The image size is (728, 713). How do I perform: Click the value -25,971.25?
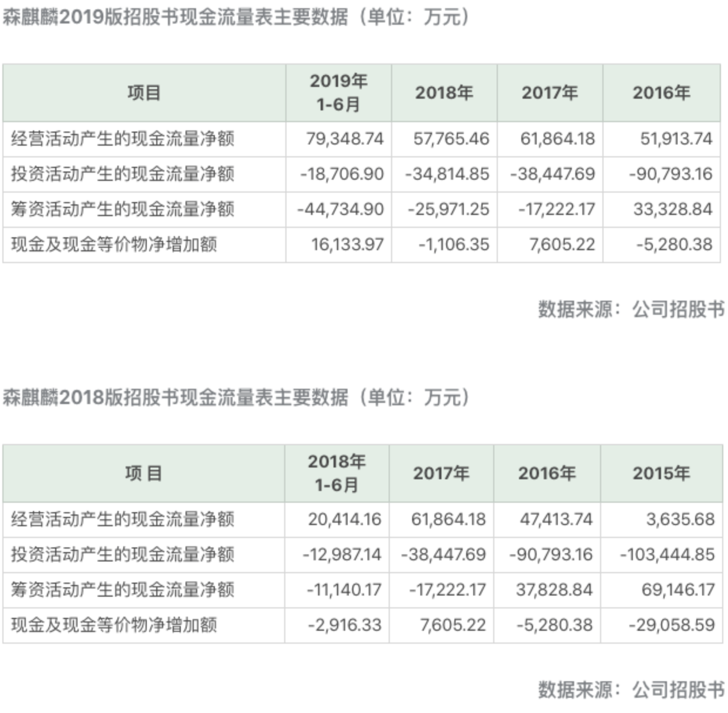click(449, 209)
